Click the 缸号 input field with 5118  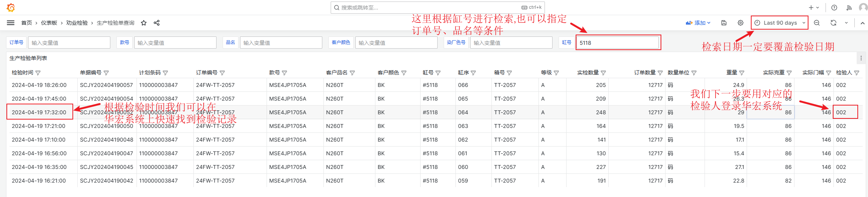tap(618, 43)
